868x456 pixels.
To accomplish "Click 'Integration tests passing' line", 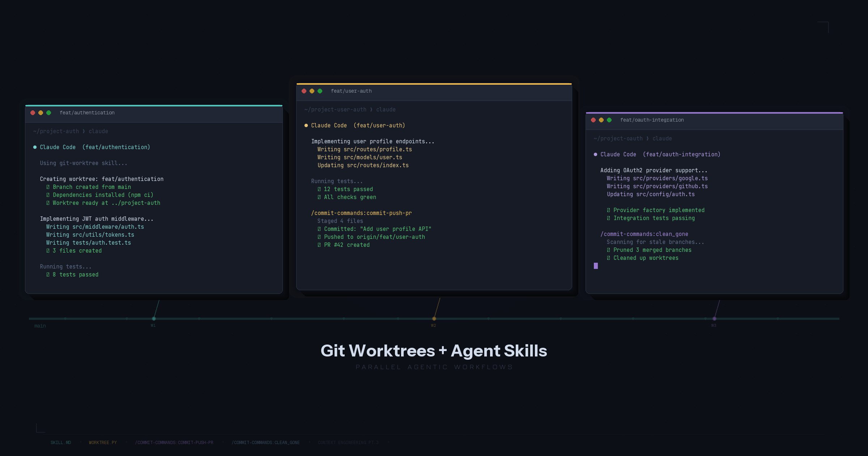I will pos(651,218).
